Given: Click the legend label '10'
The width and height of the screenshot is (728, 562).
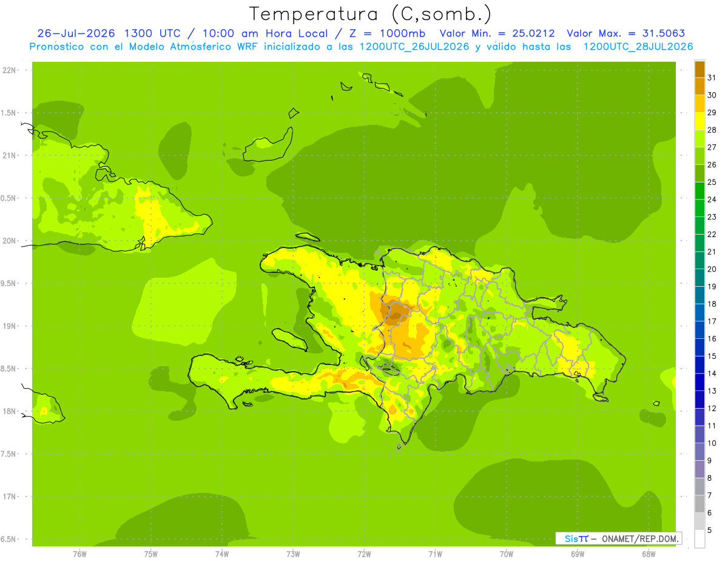Looking at the screenshot, I should (712, 443).
